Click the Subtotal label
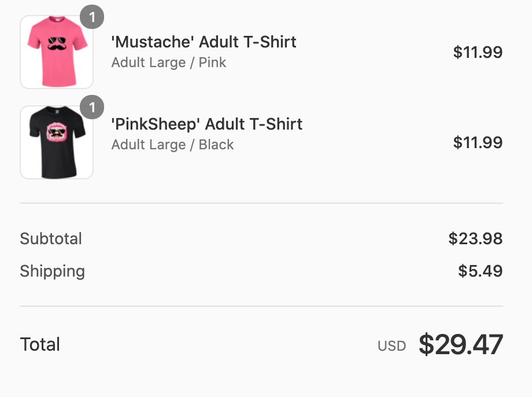 pos(51,239)
